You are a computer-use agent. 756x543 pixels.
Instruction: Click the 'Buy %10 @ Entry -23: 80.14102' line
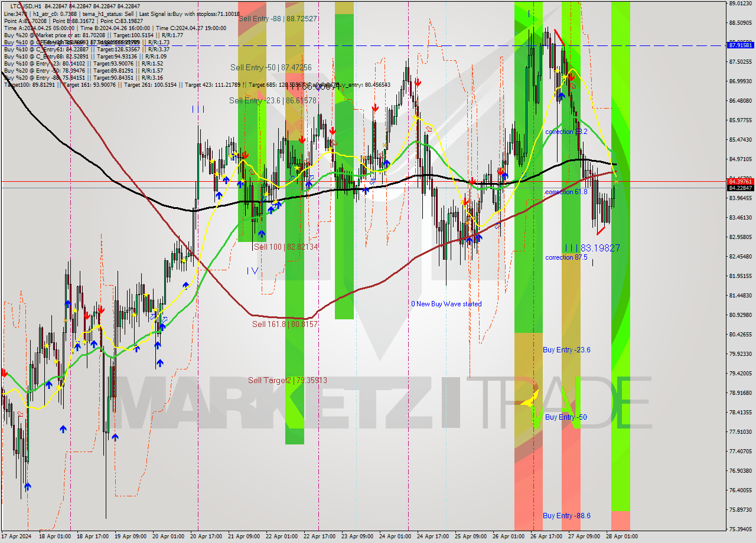83,63
